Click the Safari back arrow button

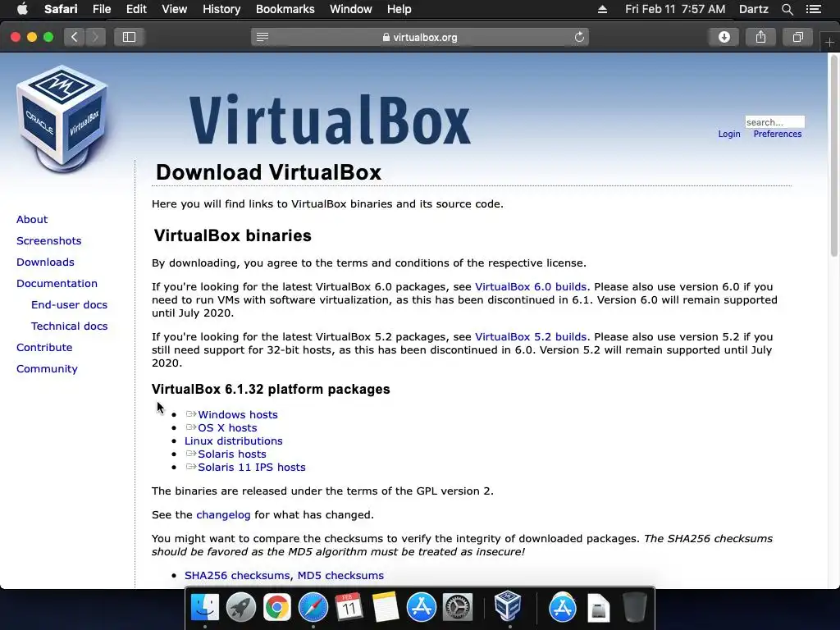click(x=75, y=37)
